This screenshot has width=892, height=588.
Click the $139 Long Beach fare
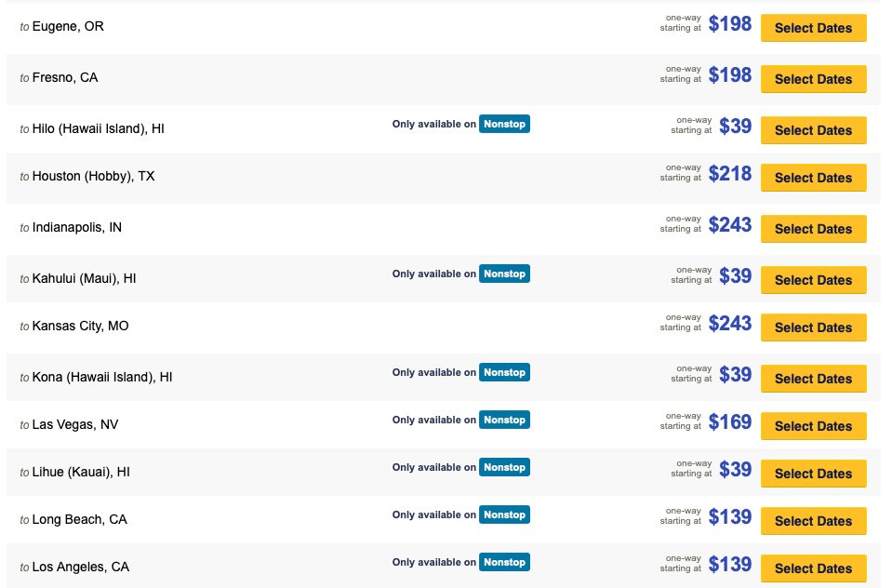pos(730,516)
